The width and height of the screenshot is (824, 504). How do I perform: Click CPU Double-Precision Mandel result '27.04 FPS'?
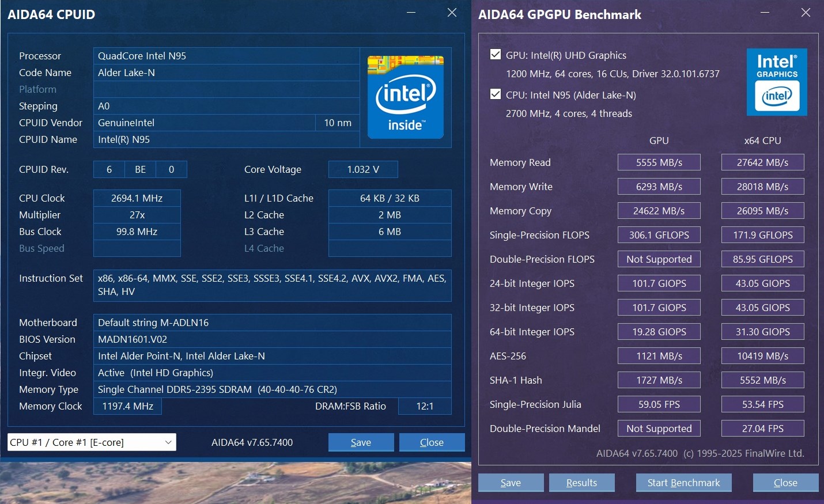(x=763, y=429)
